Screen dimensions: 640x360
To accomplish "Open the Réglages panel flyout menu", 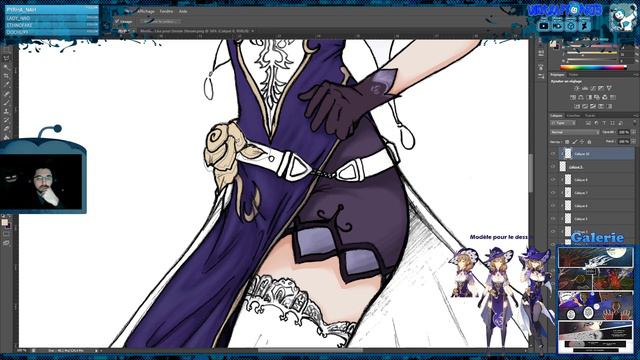I will pyautogui.click(x=636, y=75).
